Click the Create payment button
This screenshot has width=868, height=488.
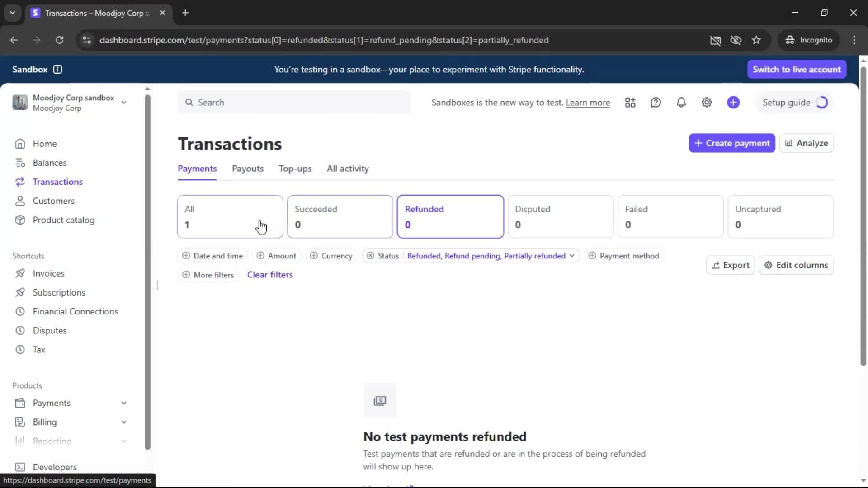(x=731, y=143)
